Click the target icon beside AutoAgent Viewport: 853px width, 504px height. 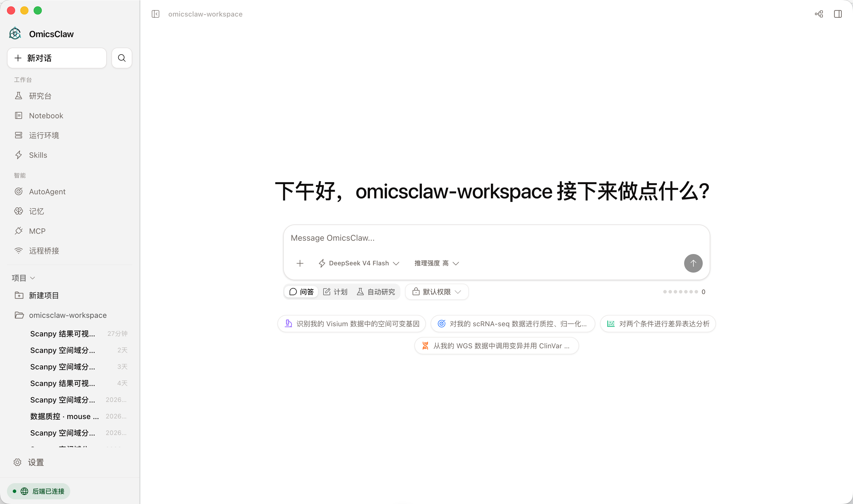coord(19,192)
